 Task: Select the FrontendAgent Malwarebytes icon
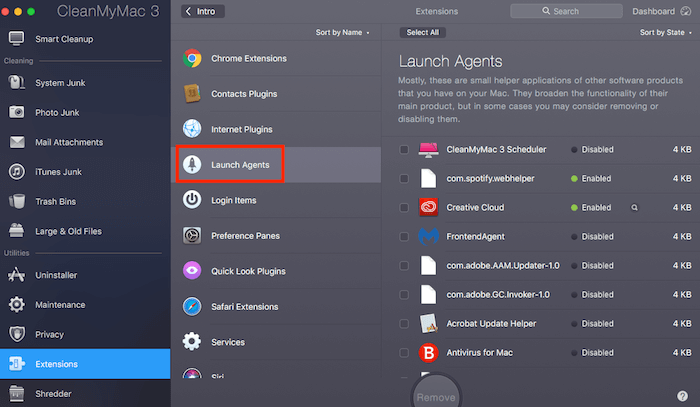[x=428, y=236]
